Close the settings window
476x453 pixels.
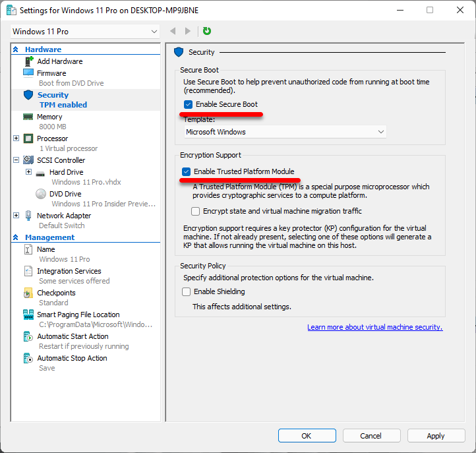click(460, 10)
